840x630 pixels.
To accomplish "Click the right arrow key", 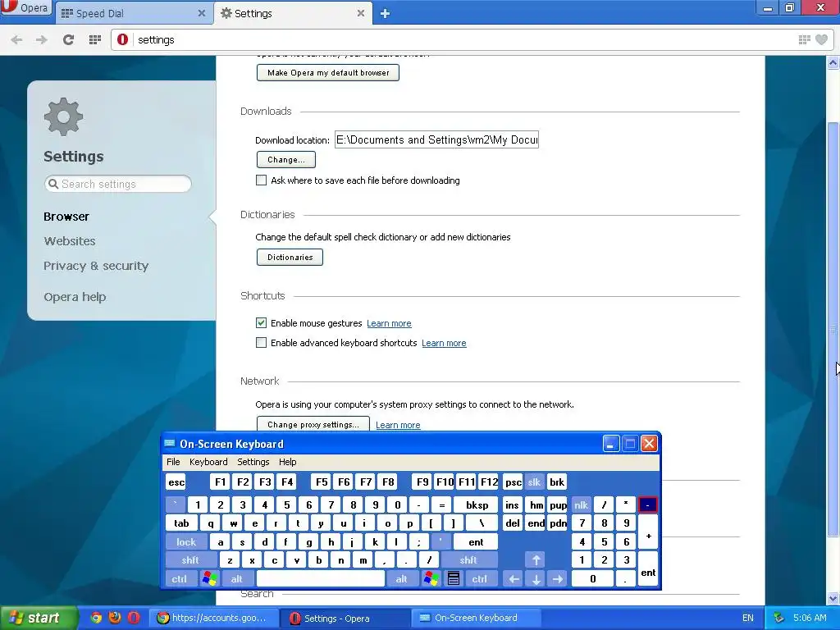I will [558, 579].
